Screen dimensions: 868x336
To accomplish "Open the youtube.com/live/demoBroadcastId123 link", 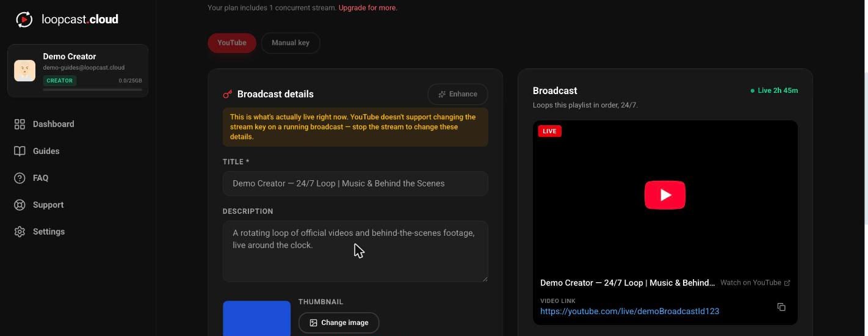I will pos(629,311).
